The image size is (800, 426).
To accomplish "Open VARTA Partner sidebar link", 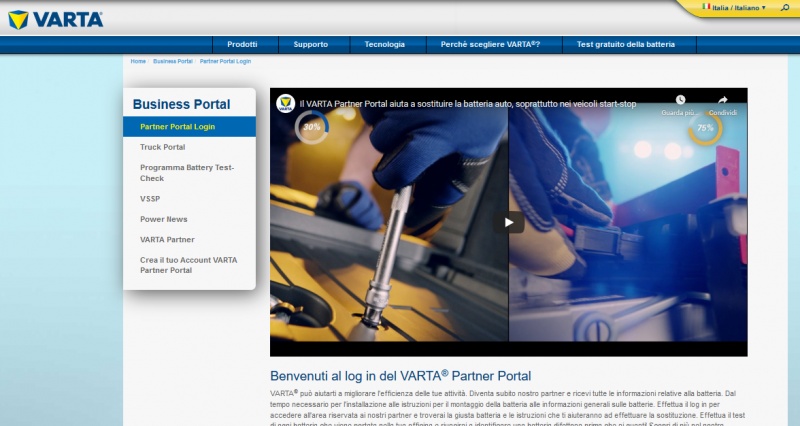I will (x=167, y=240).
